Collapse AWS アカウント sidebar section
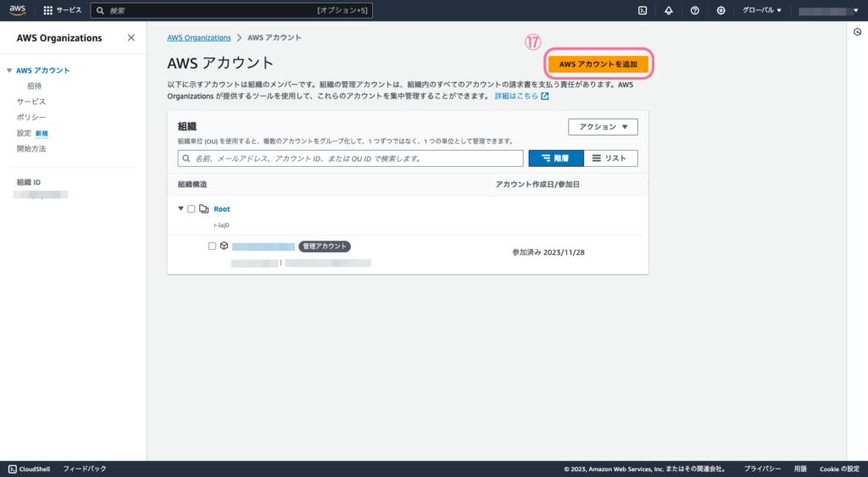The height and width of the screenshot is (477, 868). pyautogui.click(x=8, y=70)
